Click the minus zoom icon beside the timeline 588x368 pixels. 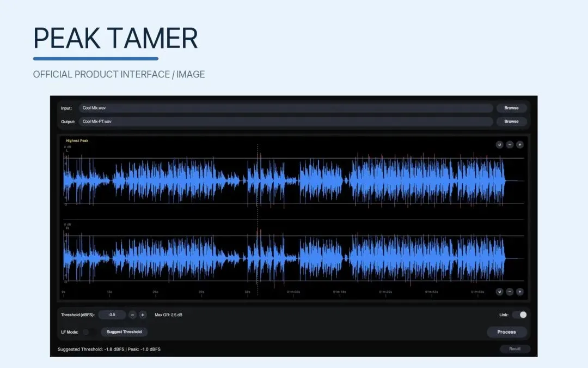[510, 292]
